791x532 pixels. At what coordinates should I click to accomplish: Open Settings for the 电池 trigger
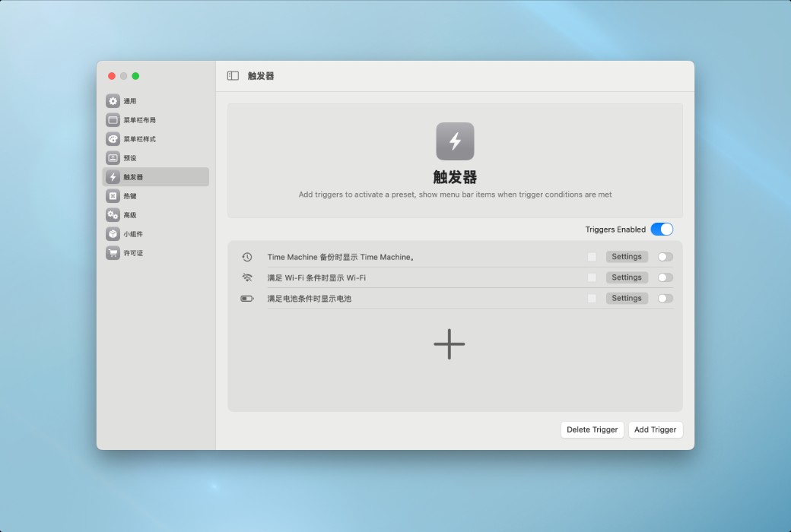[x=627, y=298]
